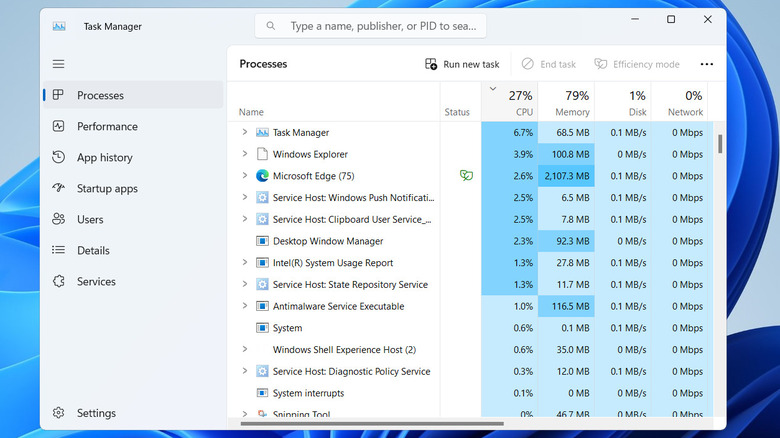Click the three-dots more options button
This screenshot has width=780, height=438.
[707, 64]
